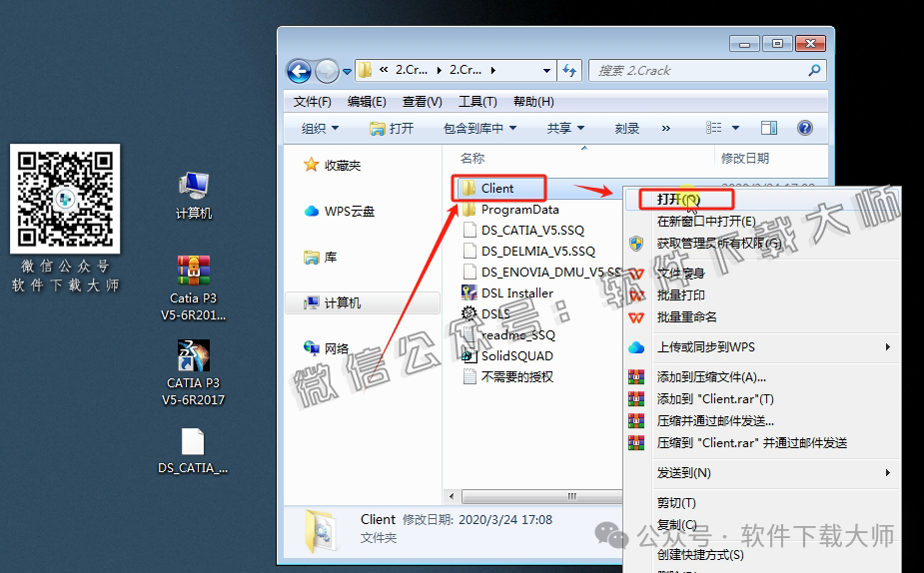924x573 pixels.
Task: Select WPS云盘 in navigation pane
Action: point(340,211)
